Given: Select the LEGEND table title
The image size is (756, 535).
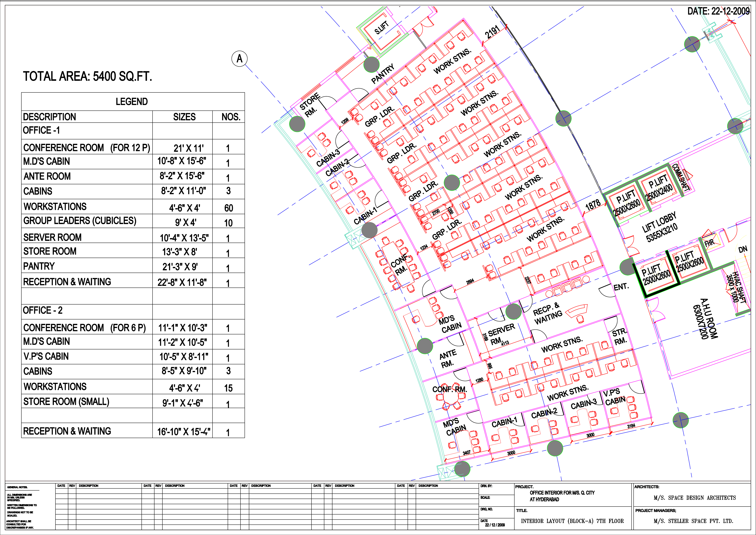Looking at the screenshot, I should [x=132, y=101].
